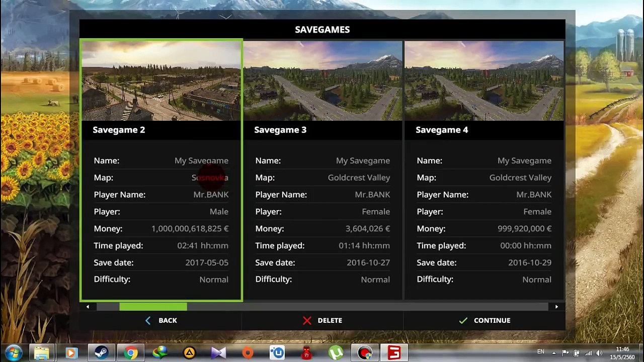Open Steam from the taskbar
The image size is (644, 362).
point(101,353)
